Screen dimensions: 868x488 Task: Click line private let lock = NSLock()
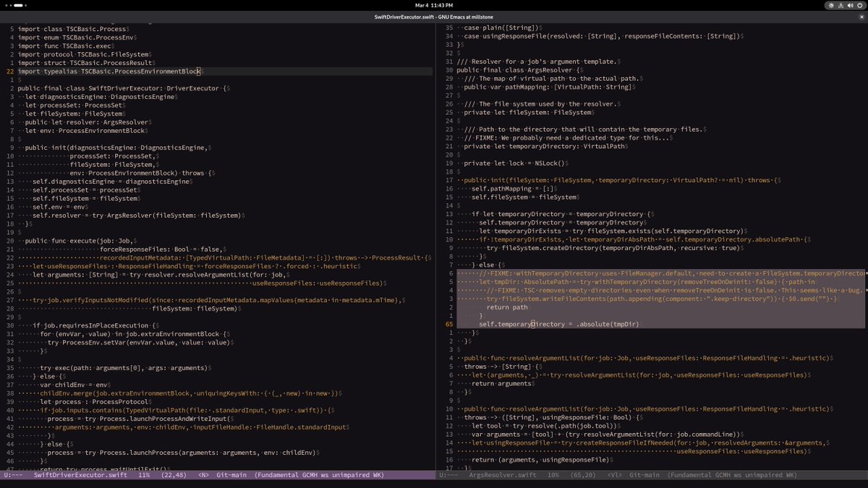click(x=518, y=163)
